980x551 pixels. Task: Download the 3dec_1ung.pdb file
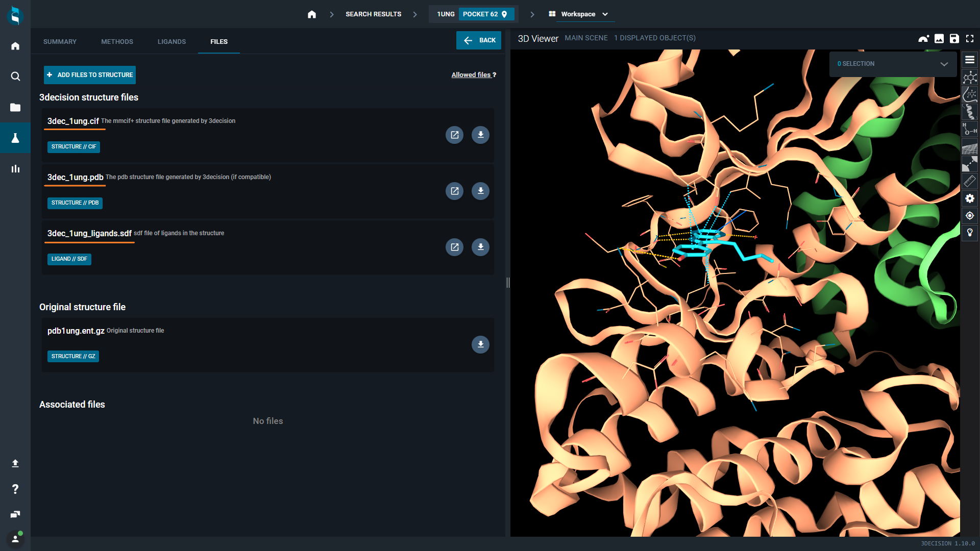pyautogui.click(x=480, y=191)
